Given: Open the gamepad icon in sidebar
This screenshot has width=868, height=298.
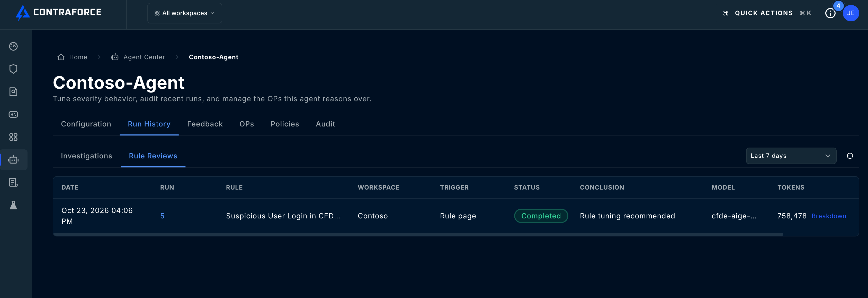Looking at the screenshot, I should pos(13,114).
